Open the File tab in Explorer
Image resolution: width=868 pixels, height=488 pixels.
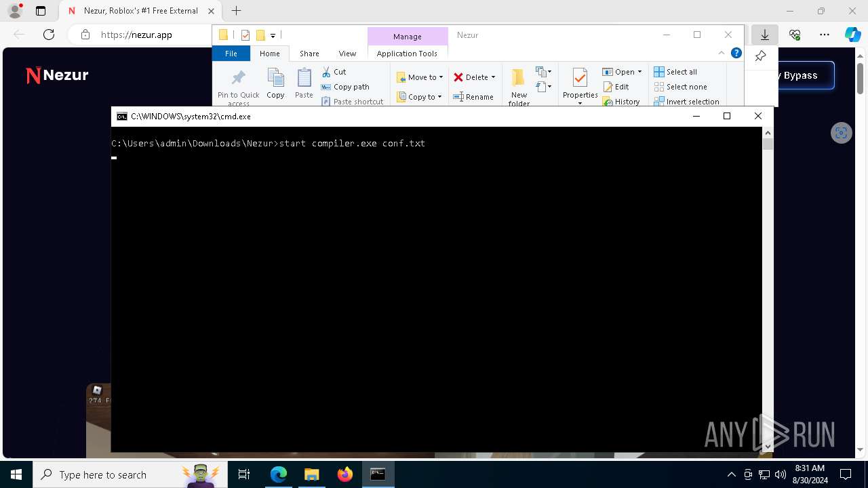tap(231, 54)
